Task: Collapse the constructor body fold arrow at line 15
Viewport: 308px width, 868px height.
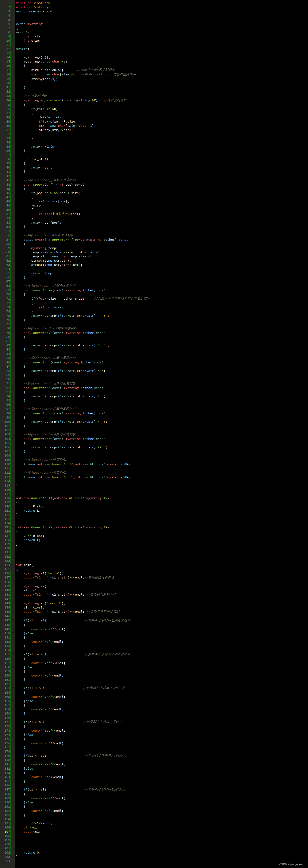Action: pos(13,62)
